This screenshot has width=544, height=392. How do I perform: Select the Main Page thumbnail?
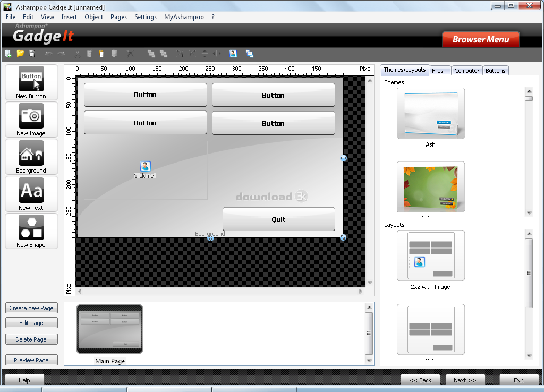tap(109, 329)
